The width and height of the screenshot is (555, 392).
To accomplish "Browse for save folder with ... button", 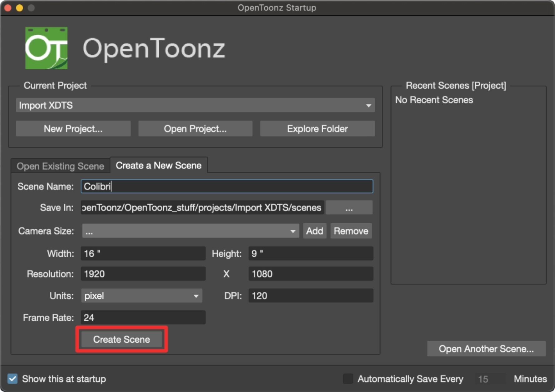I will click(x=349, y=207).
